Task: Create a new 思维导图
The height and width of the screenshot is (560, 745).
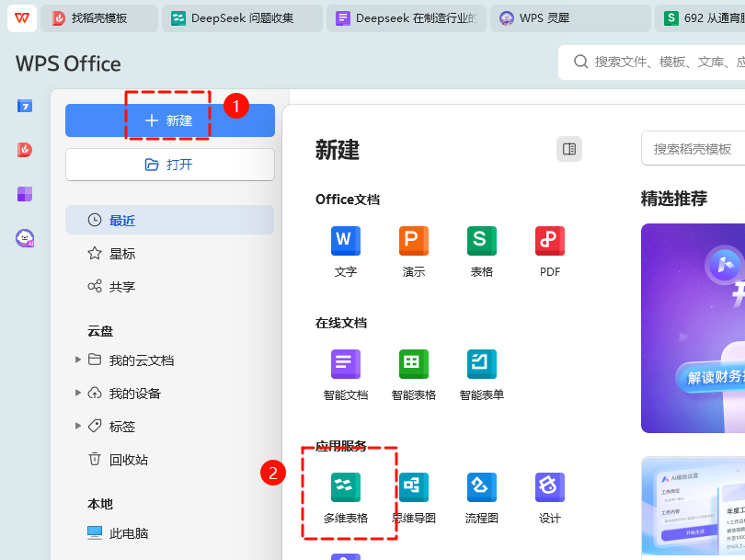Action: point(413,498)
